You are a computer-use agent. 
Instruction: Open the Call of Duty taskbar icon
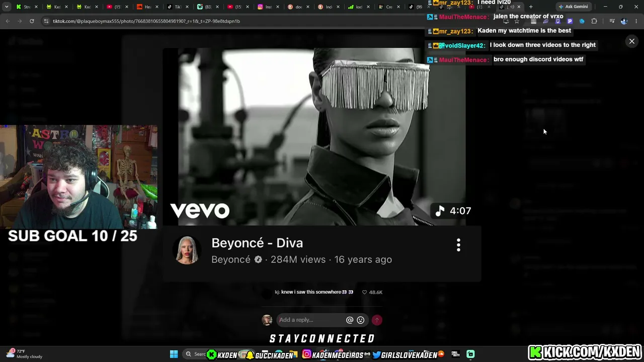coord(455,354)
